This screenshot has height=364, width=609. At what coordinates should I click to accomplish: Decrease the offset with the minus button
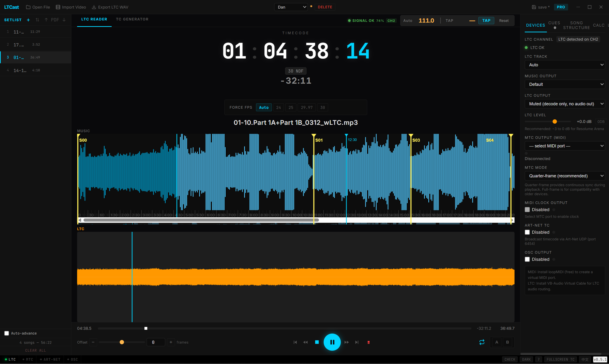(x=93, y=342)
